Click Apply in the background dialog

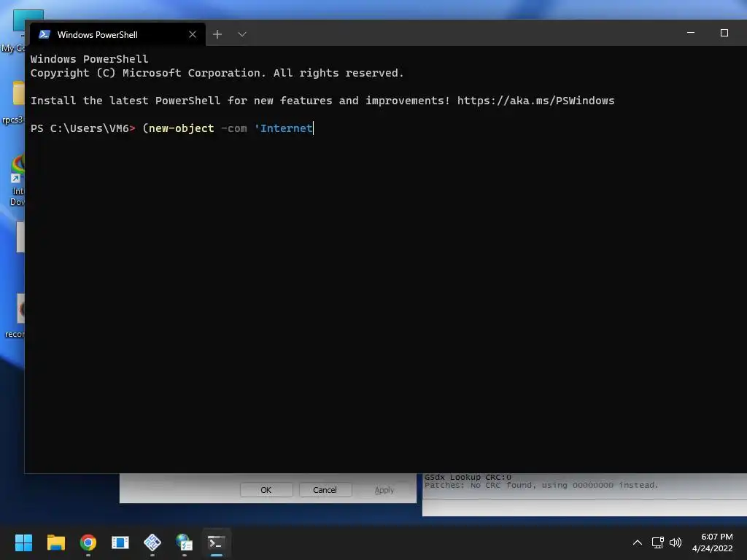coord(384,490)
